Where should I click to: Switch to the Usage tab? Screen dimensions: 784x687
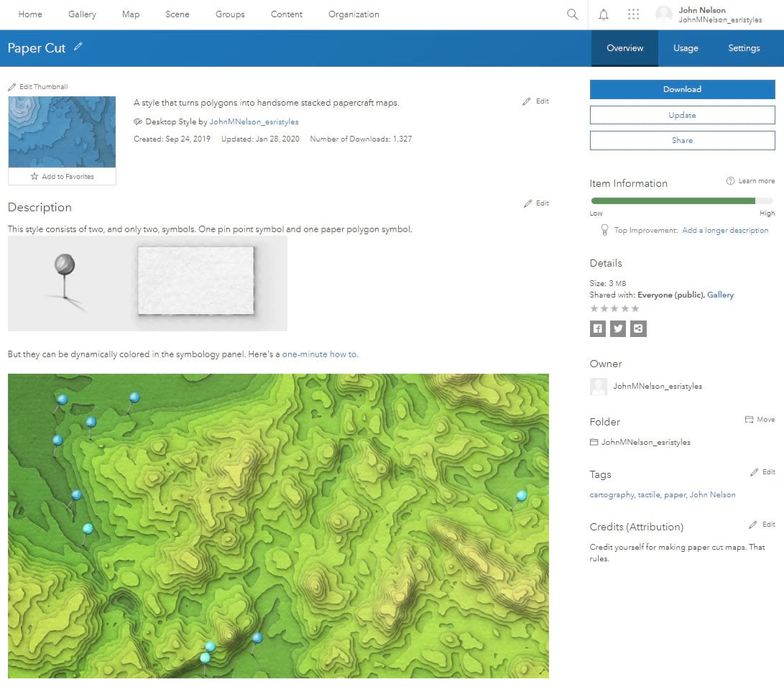[686, 48]
